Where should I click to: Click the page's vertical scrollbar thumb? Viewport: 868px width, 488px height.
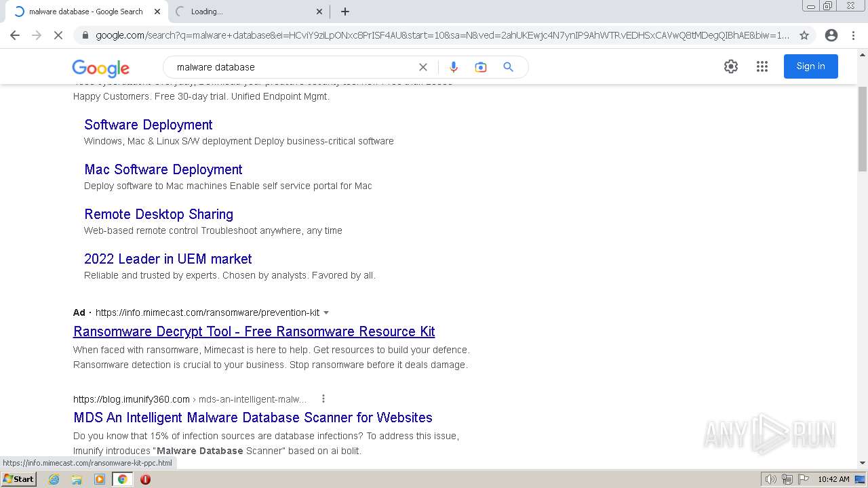(x=863, y=129)
